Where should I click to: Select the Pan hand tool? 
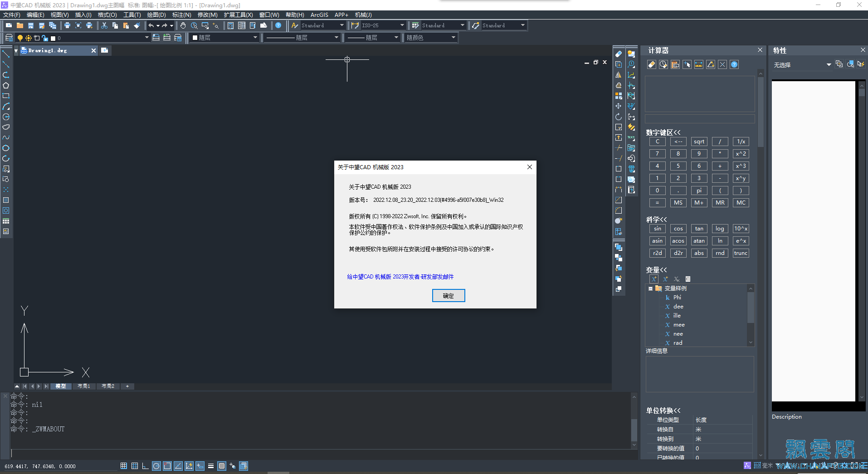click(x=183, y=25)
